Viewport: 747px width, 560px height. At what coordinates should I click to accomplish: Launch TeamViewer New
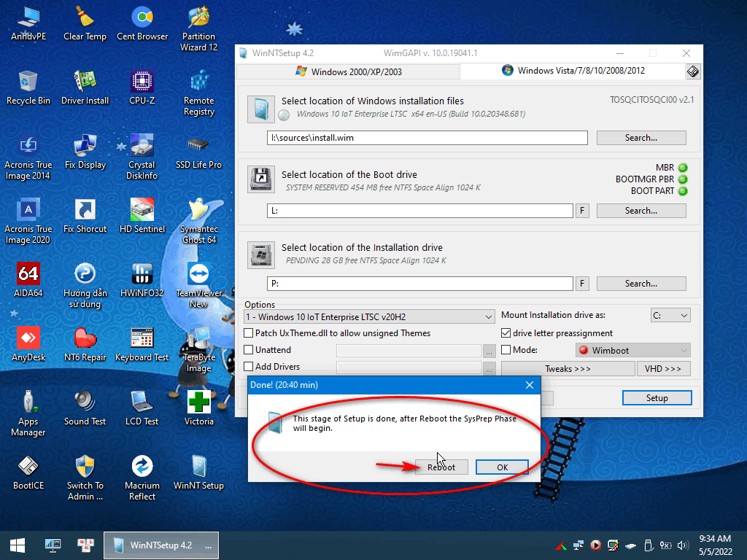[x=198, y=286]
